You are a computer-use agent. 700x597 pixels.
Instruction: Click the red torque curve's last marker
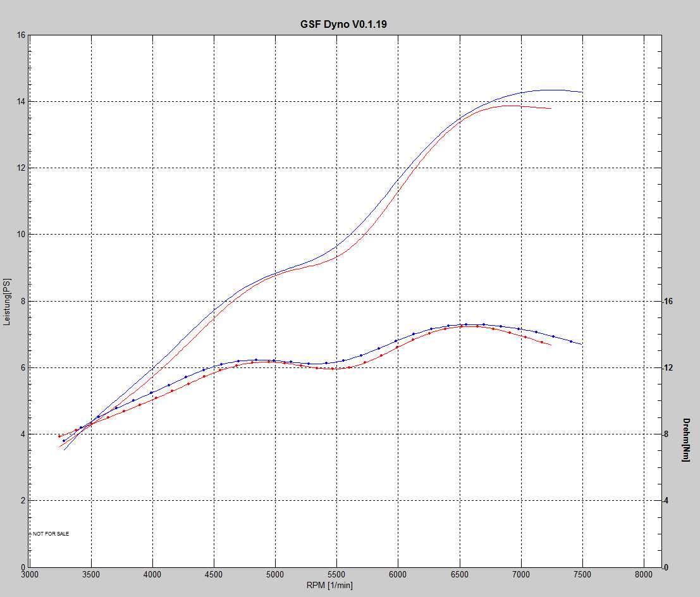tap(542, 342)
